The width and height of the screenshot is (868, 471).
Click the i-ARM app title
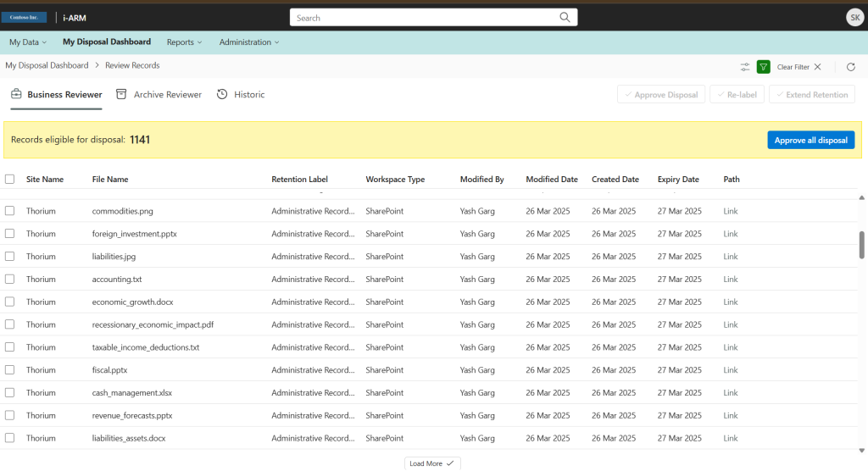tap(75, 18)
